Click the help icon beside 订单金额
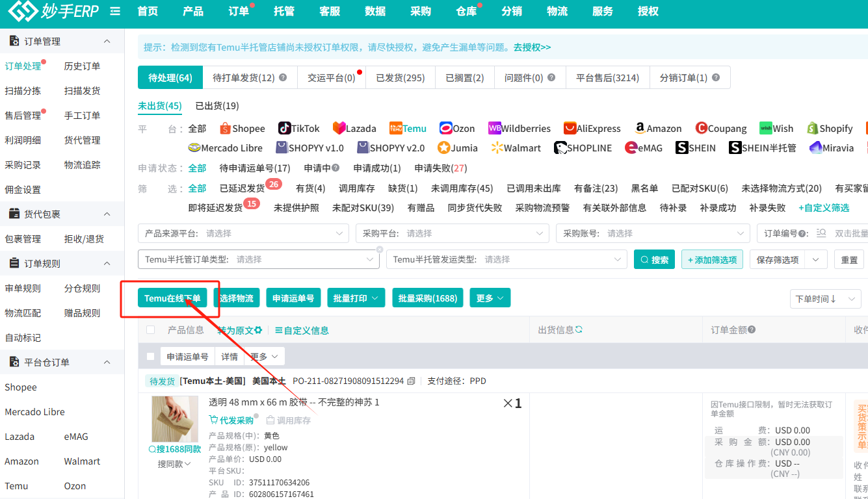The height and width of the screenshot is (499, 868). [x=752, y=330]
